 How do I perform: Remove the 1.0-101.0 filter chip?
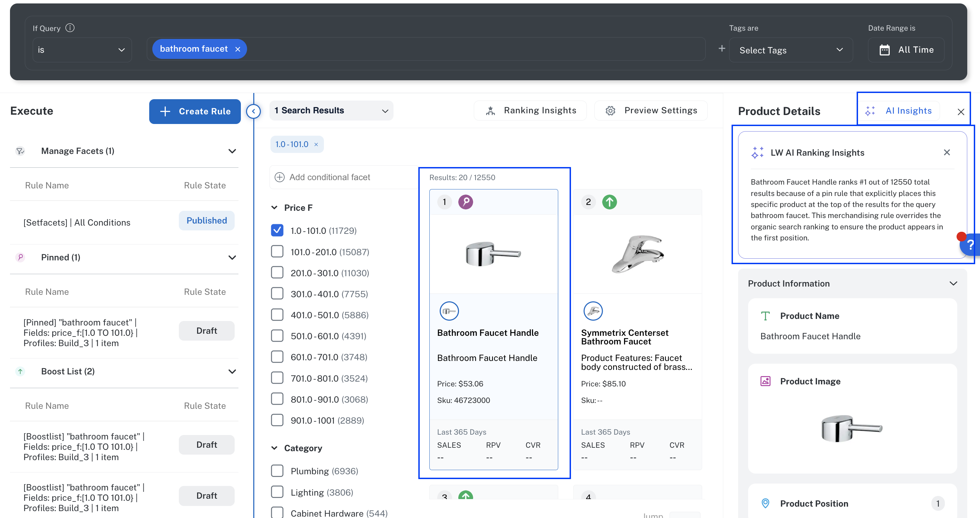pos(316,145)
